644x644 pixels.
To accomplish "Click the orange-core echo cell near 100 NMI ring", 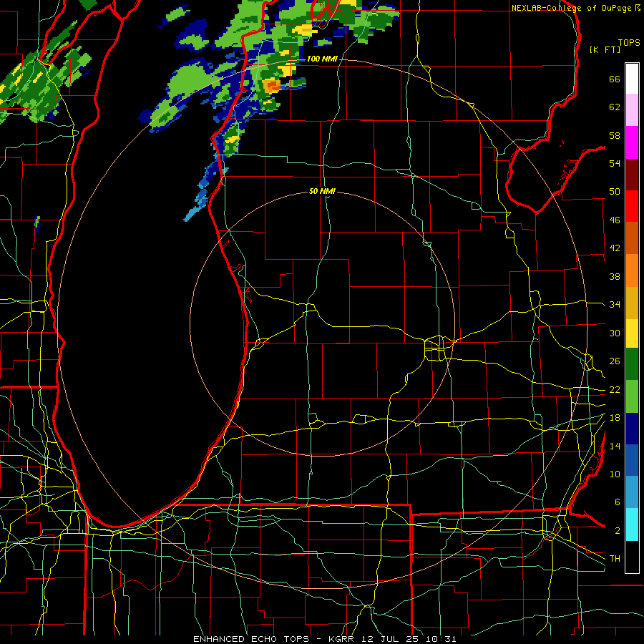I will tap(271, 87).
